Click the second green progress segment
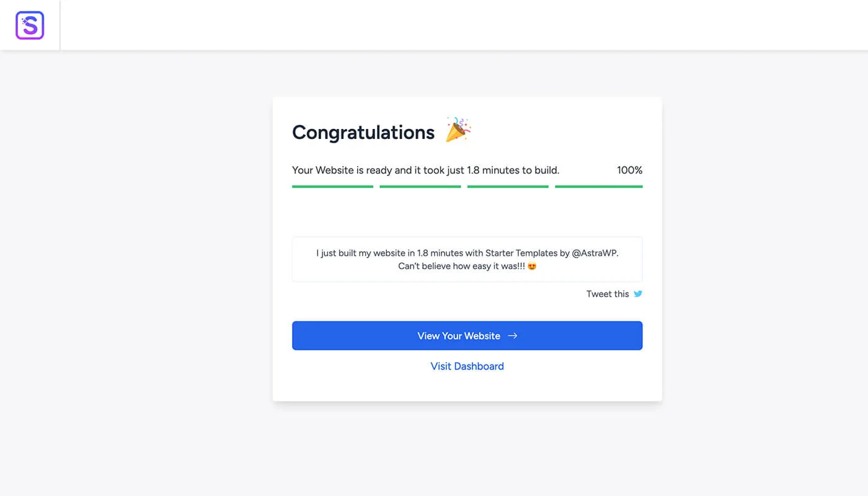868x496 pixels. (420, 186)
